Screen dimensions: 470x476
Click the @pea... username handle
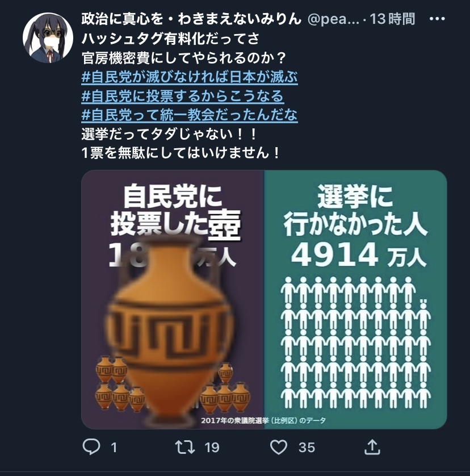pos(333,19)
